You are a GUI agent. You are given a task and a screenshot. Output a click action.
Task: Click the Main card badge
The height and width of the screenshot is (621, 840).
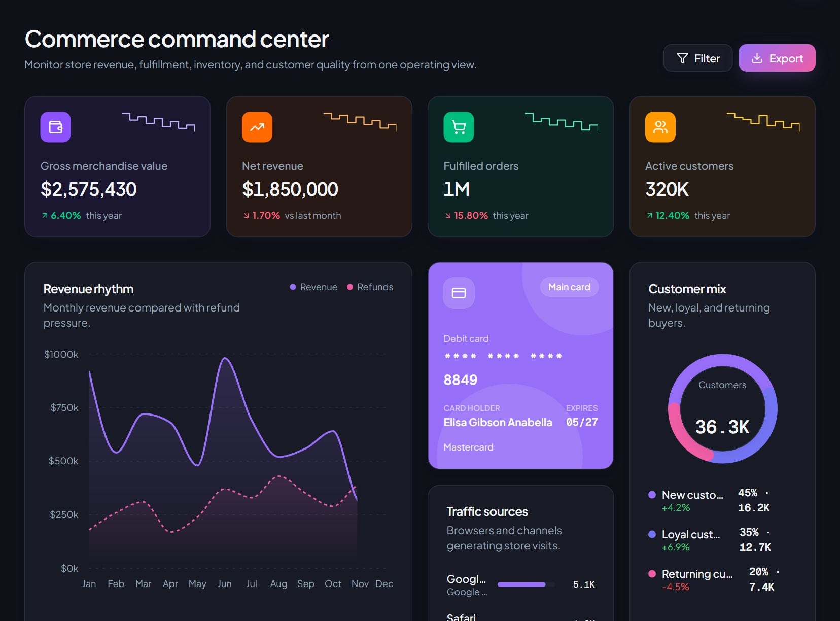pyautogui.click(x=569, y=287)
